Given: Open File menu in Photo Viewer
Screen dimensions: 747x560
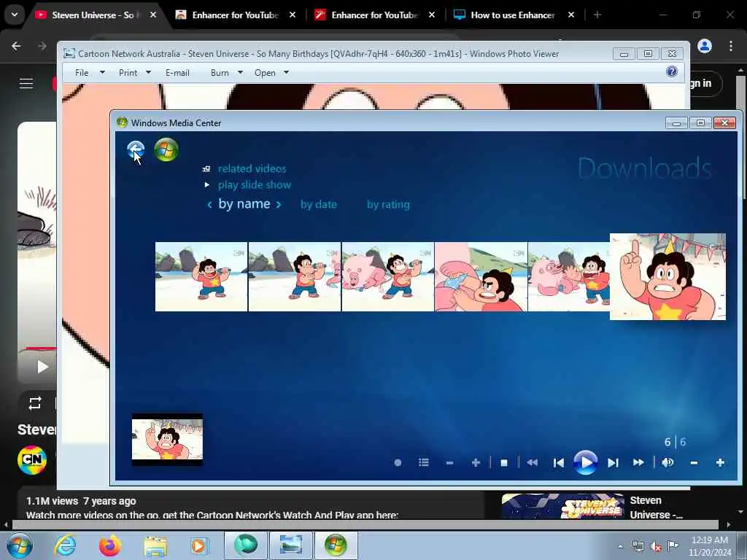Looking at the screenshot, I should point(89,73).
